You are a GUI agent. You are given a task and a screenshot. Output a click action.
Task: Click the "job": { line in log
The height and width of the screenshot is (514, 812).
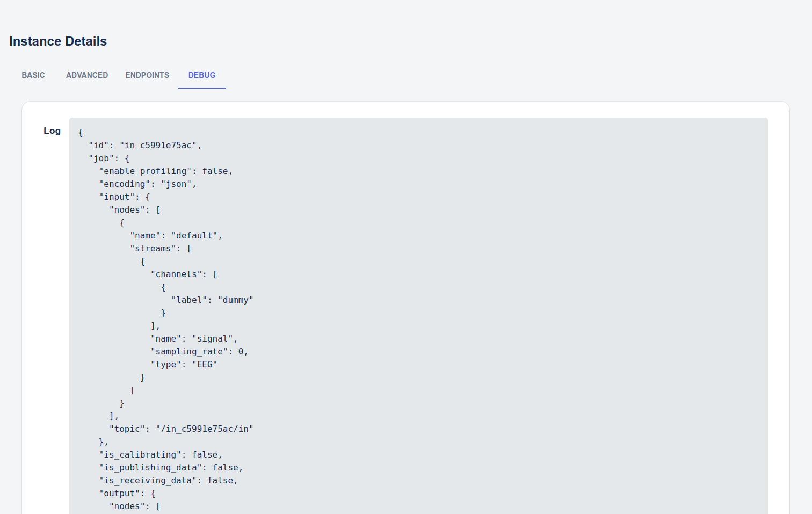point(109,158)
